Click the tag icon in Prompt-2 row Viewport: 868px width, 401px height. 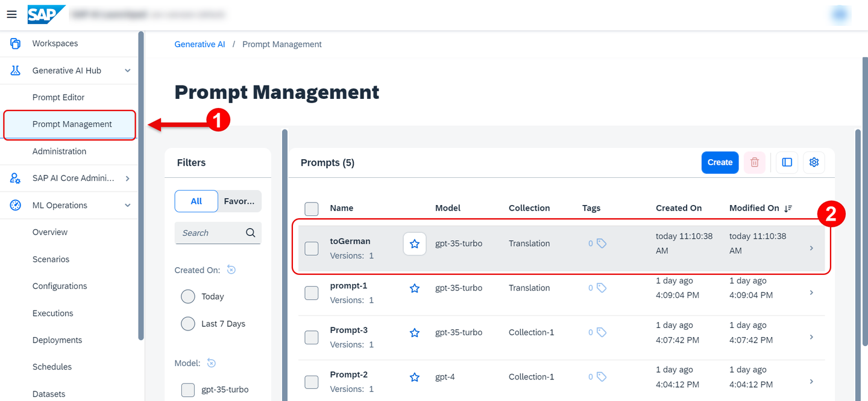[x=602, y=377]
